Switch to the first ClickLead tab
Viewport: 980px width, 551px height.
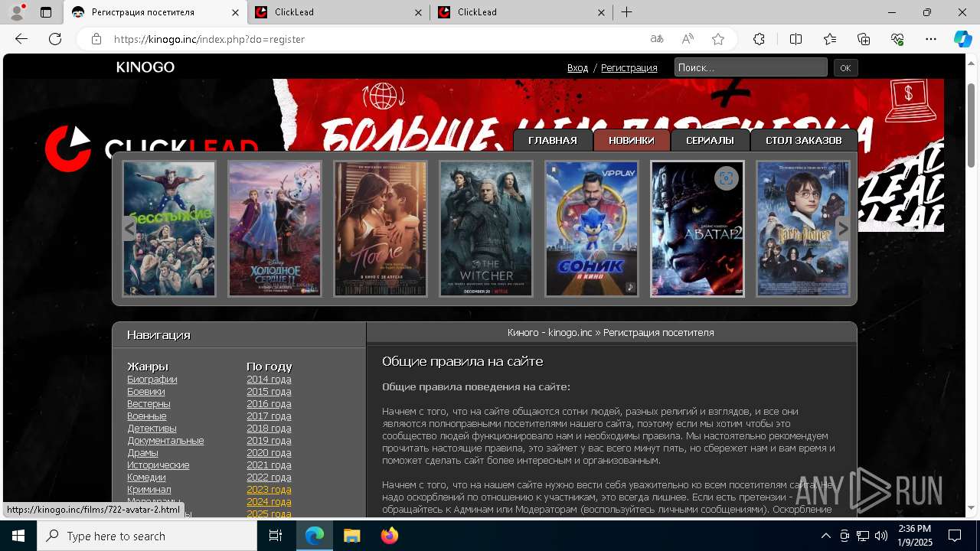tap(338, 12)
